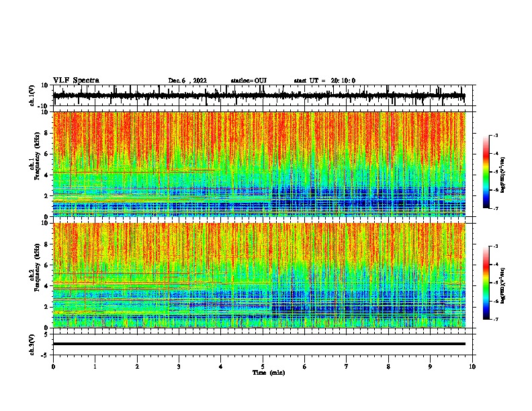Click the flat black ch.3 voltage trace
The height and width of the screenshot is (411, 532).
259,344
